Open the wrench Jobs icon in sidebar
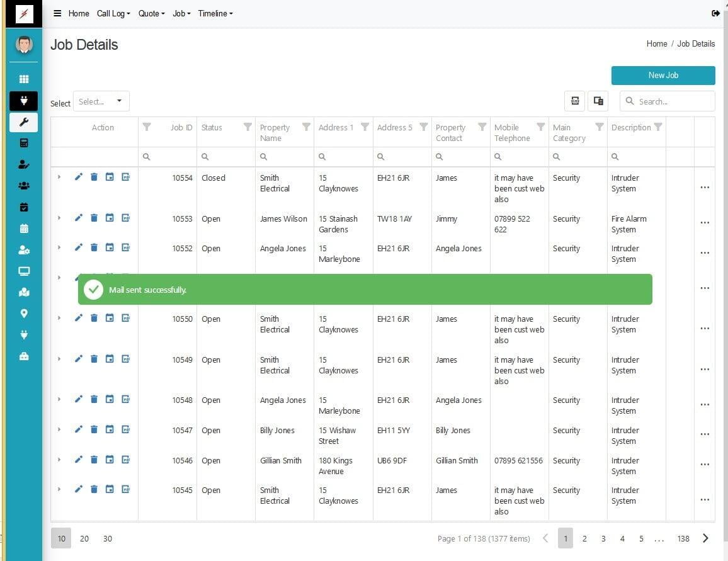The width and height of the screenshot is (728, 561). point(24,122)
